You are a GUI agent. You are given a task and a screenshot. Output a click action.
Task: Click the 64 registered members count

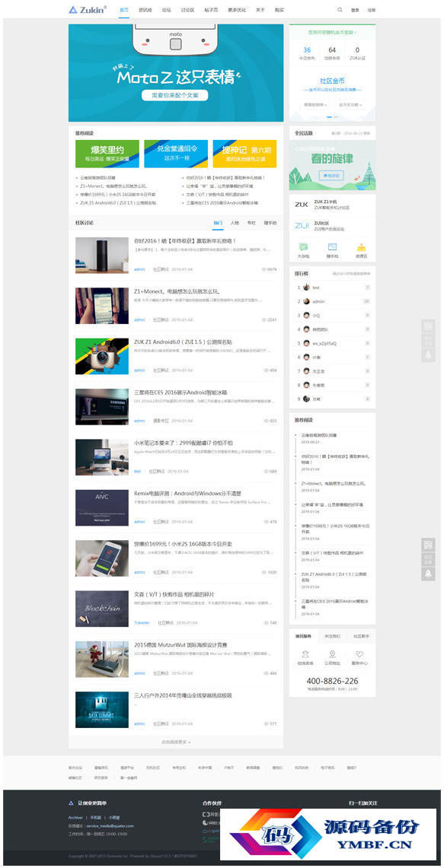coord(332,49)
